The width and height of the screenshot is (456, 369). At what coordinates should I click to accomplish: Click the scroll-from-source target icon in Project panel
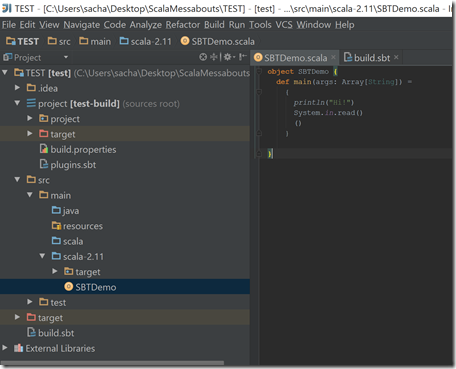coord(203,57)
